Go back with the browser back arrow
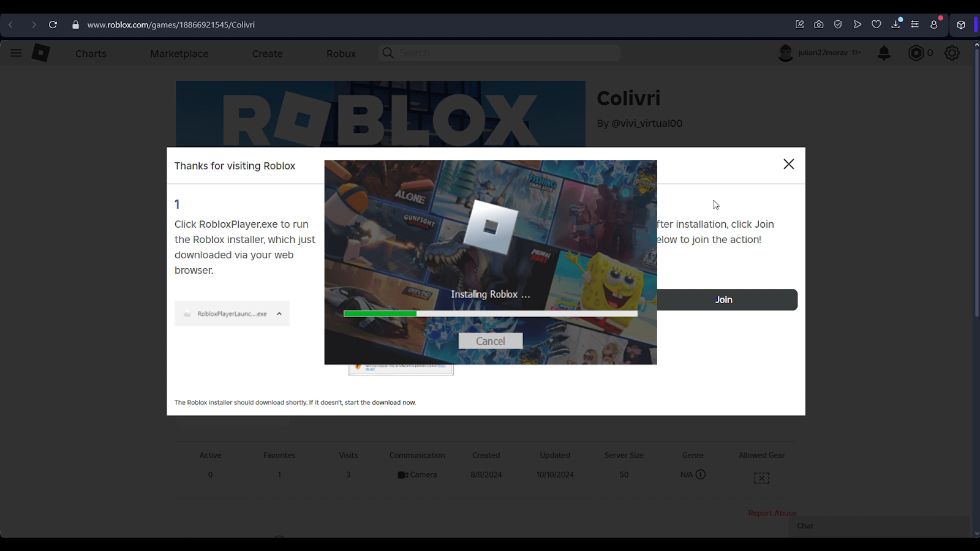 pyautogui.click(x=10, y=24)
